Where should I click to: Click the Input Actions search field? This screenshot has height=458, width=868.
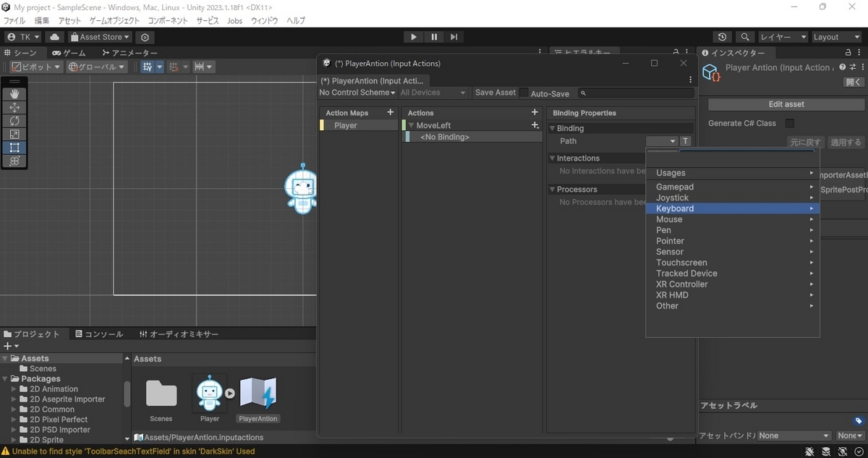pos(637,93)
